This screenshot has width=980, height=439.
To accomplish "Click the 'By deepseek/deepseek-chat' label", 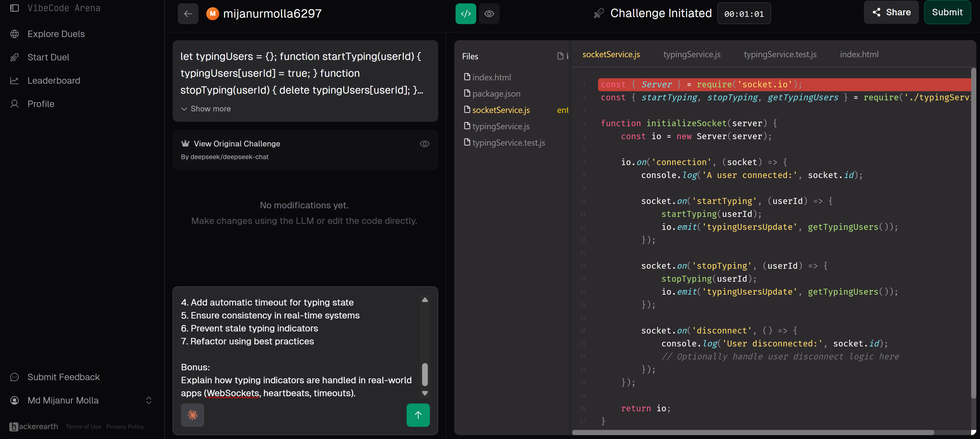I will coord(224,157).
